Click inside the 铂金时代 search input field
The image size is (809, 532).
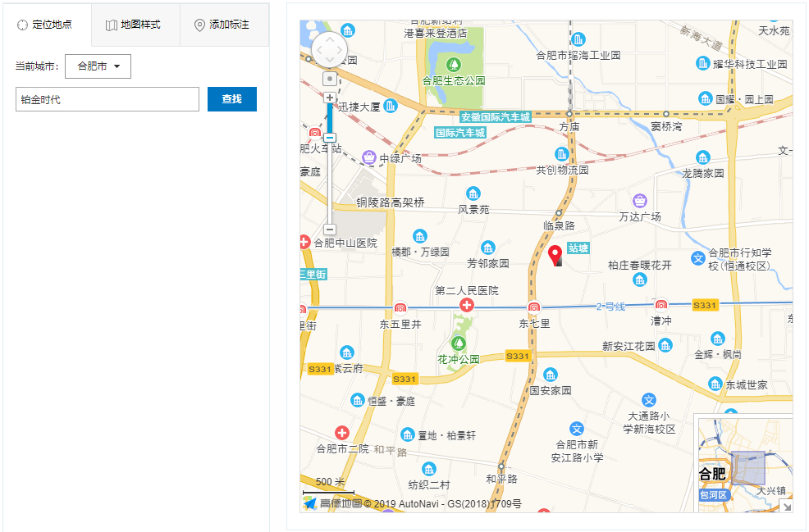pos(107,98)
